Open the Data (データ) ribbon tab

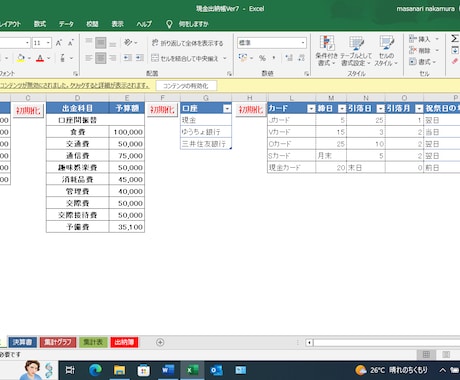(66, 24)
